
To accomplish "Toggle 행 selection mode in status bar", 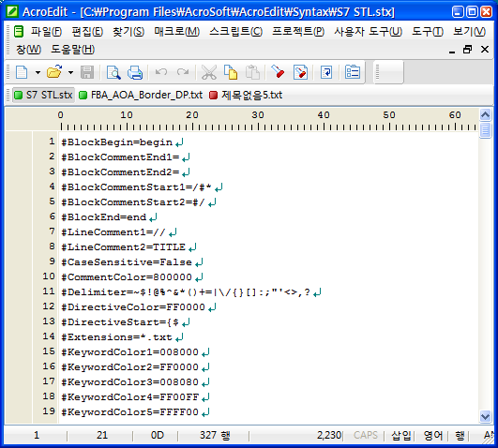I will (x=460, y=435).
